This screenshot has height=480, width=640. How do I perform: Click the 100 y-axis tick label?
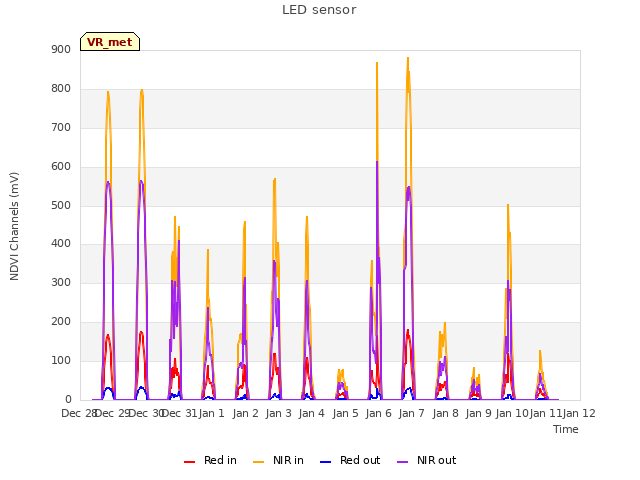point(61,361)
